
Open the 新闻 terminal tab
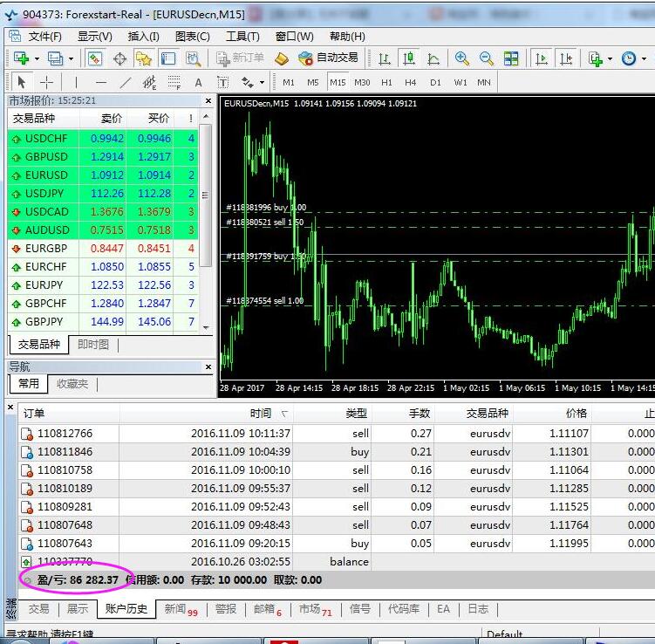(181, 609)
